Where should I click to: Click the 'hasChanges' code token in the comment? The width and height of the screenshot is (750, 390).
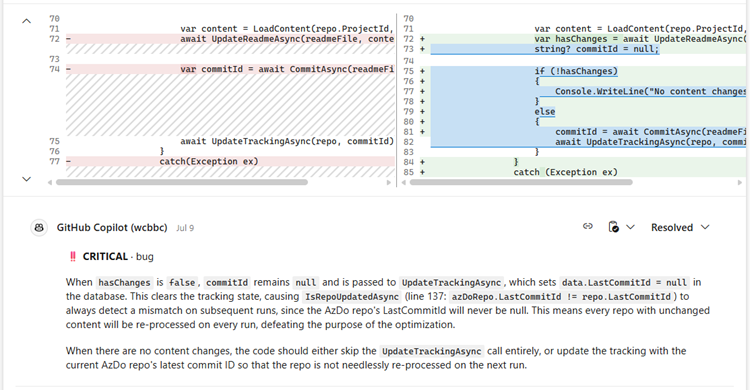point(124,283)
